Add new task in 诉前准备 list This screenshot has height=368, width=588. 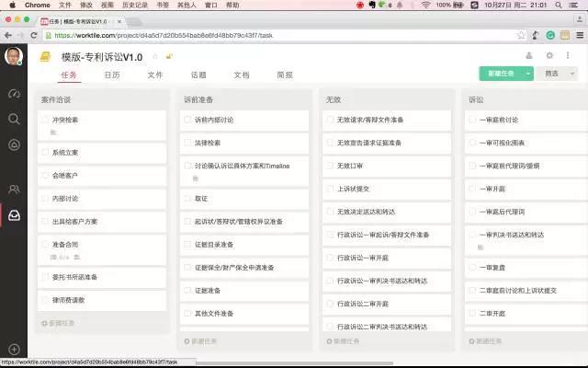(200, 341)
